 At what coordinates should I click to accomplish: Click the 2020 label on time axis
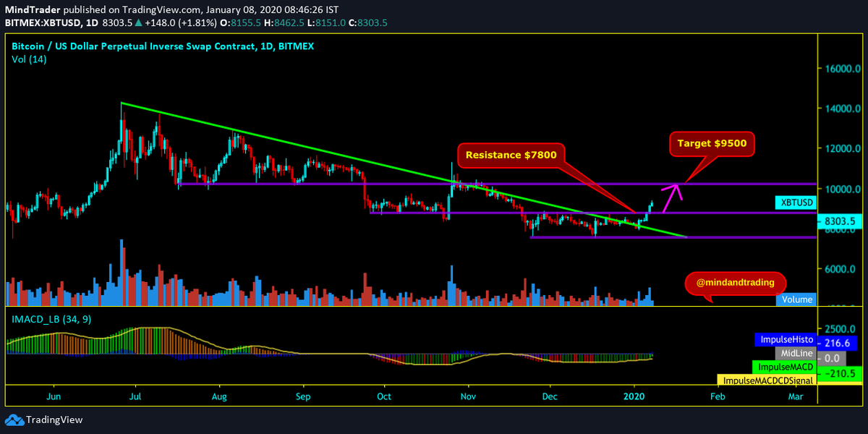tap(634, 397)
